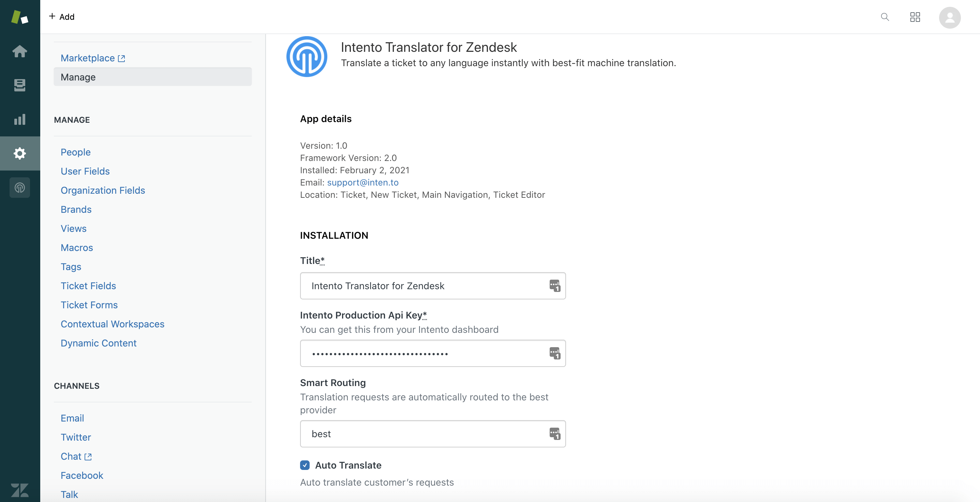Open the Zendesk products grid icon
980x502 pixels.
(x=915, y=17)
